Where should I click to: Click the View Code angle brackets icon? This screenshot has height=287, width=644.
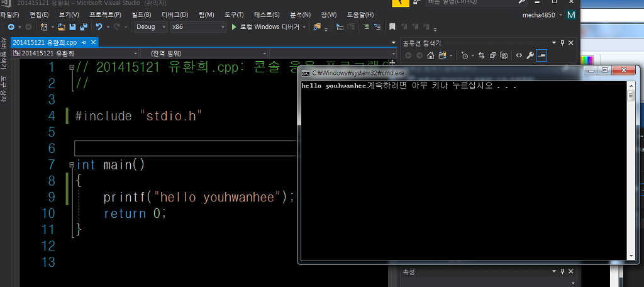coord(519,55)
